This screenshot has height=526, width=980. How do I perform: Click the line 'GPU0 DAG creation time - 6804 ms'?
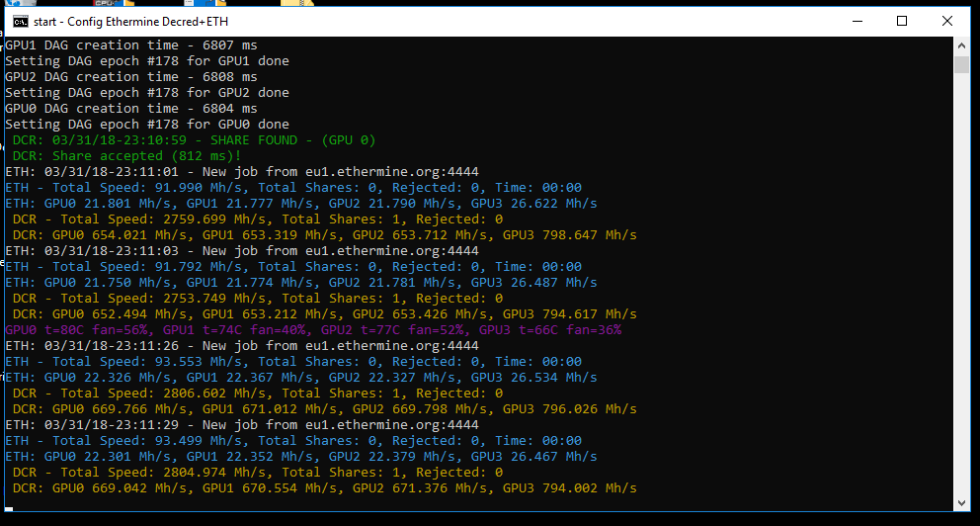click(131, 108)
